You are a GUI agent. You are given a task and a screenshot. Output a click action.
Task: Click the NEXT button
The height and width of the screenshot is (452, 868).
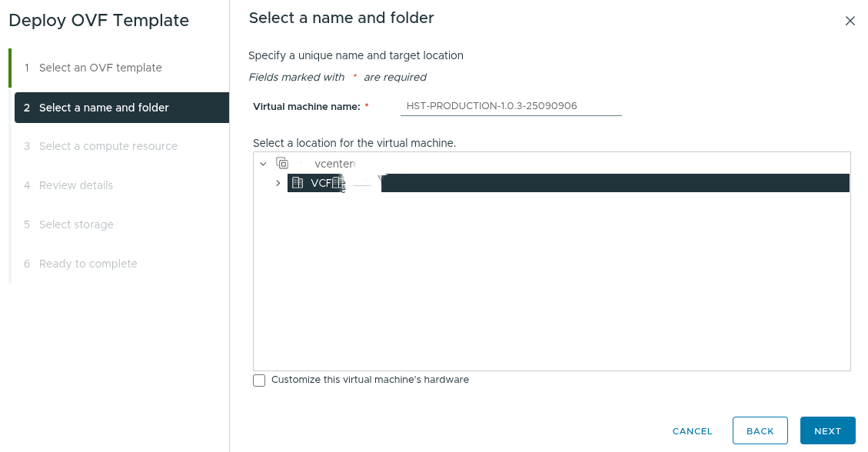827,430
